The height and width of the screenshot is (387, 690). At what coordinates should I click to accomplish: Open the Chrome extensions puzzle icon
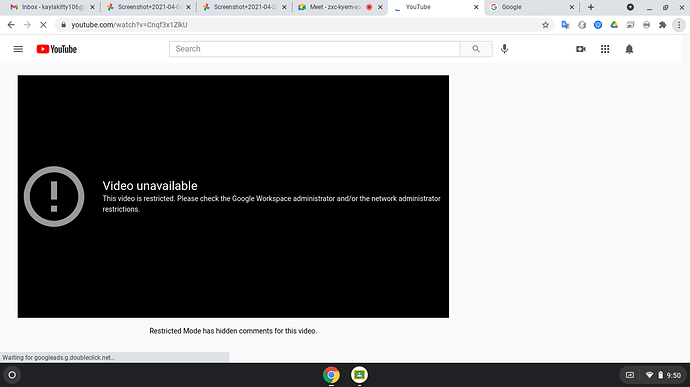click(x=662, y=25)
